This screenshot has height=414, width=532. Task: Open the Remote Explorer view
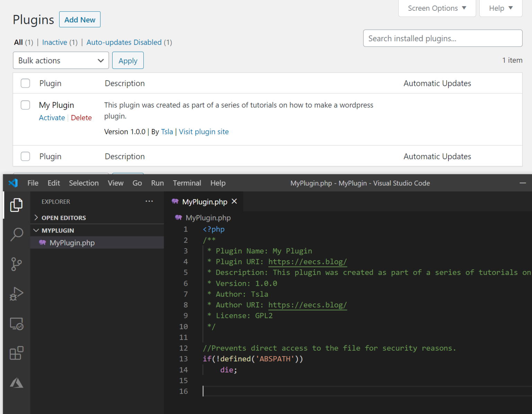(16, 324)
